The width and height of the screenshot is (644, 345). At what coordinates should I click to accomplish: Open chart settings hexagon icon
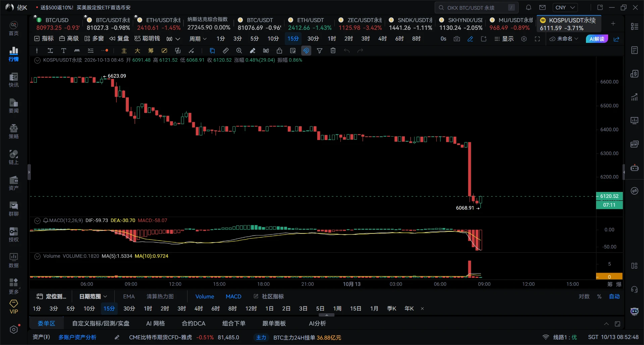pos(524,39)
